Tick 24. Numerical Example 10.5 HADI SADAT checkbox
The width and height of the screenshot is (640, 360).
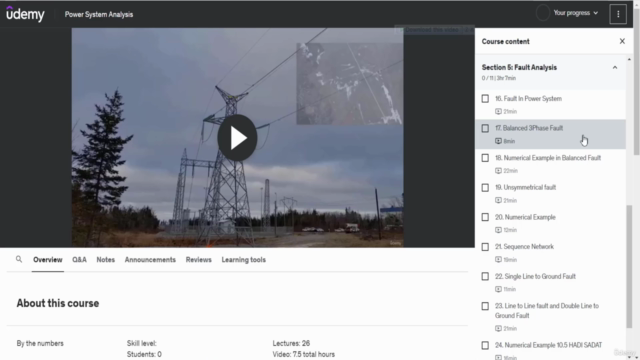tap(485, 345)
